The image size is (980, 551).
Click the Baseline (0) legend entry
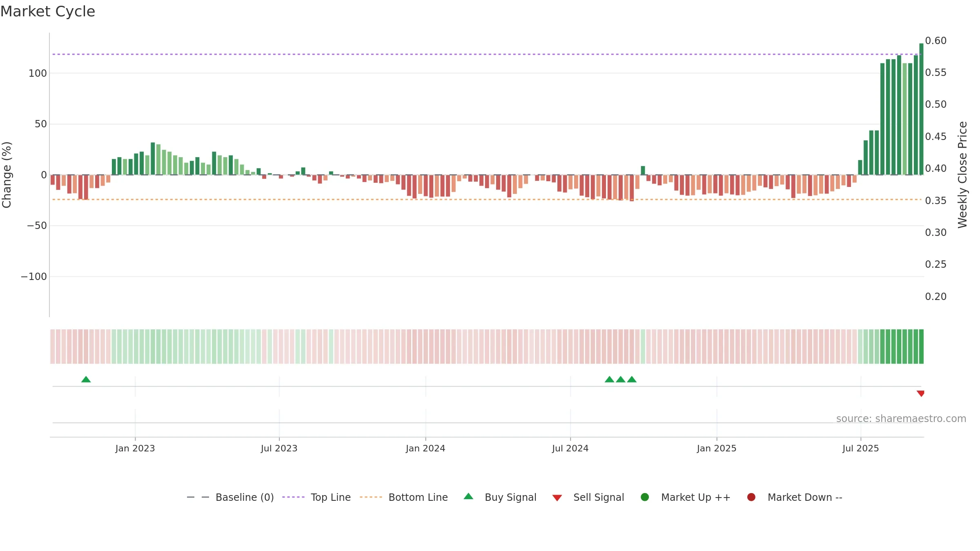point(230,497)
